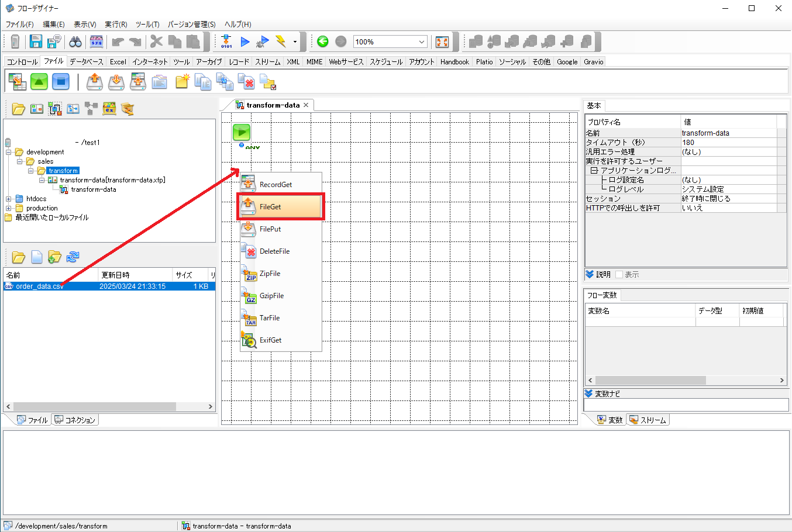Screen dimensions: 792x532
Task: Switch to the コネクション bottom tab
Action: click(75, 420)
